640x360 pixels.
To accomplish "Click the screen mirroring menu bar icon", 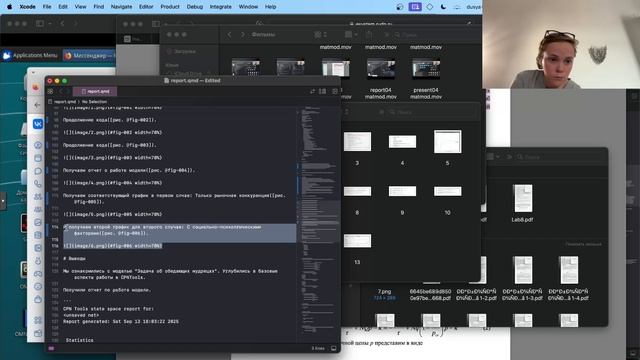I will click(x=415, y=7).
